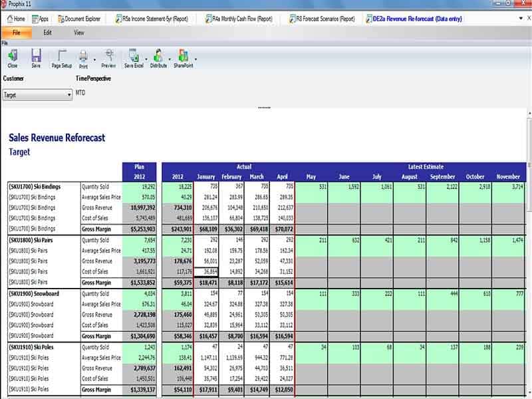Open the Edit menu
Image resolution: width=532 pixels, height=399 pixels.
pyautogui.click(x=45, y=32)
